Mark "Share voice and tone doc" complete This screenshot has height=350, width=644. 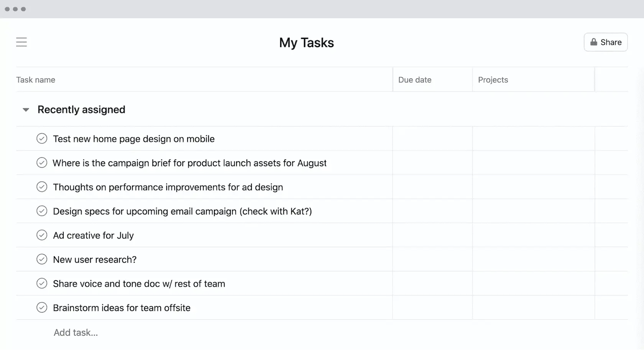click(x=42, y=283)
